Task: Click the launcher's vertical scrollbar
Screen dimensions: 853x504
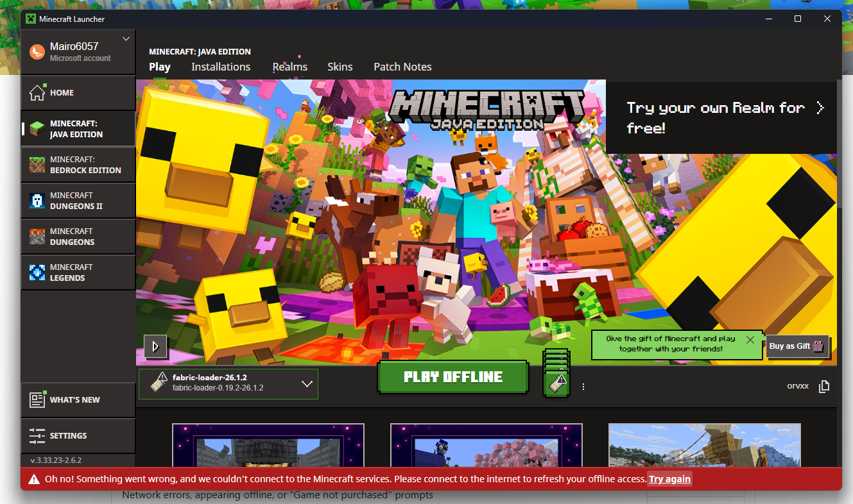Action: coord(839,144)
